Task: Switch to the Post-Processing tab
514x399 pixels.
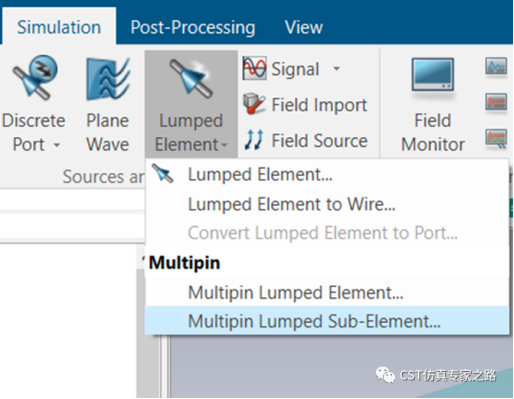Action: point(193,27)
